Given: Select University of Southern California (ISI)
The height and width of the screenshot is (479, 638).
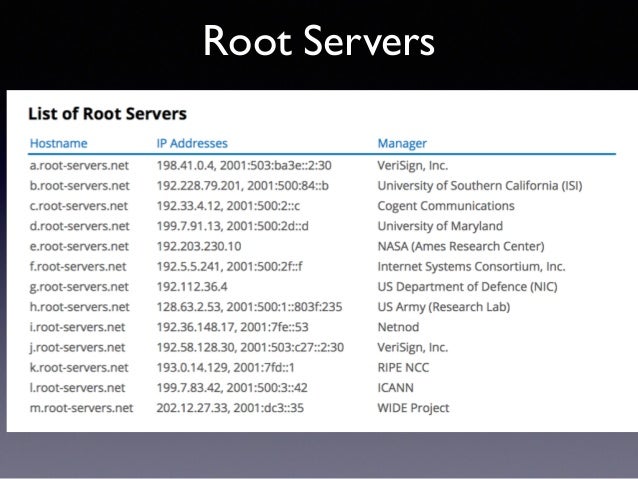Looking at the screenshot, I should (x=480, y=186).
